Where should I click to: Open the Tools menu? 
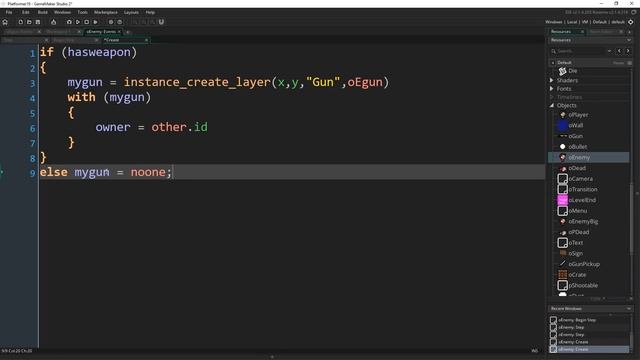coord(82,12)
